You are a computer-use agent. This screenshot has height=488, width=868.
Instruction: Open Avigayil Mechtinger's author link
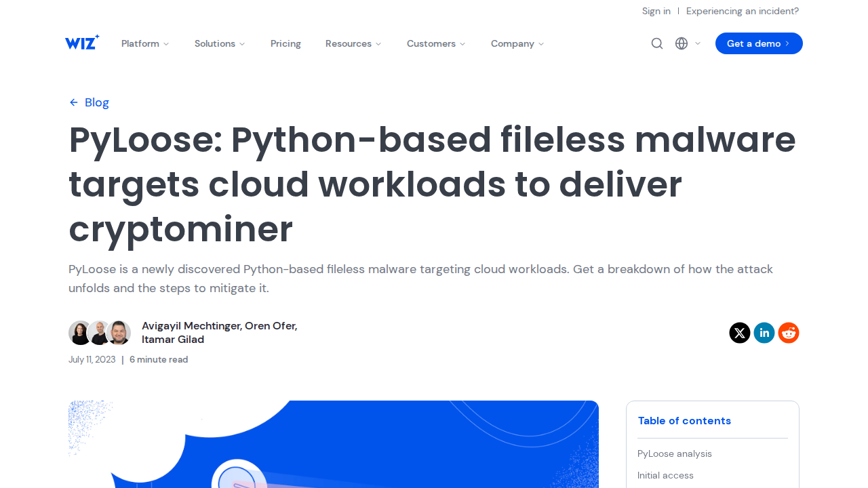[191, 326]
